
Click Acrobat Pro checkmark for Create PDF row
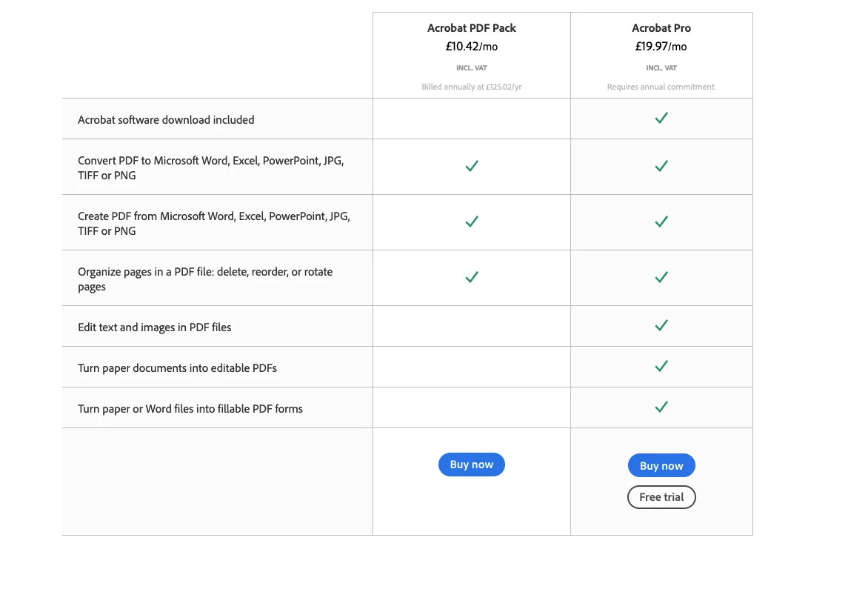point(661,222)
